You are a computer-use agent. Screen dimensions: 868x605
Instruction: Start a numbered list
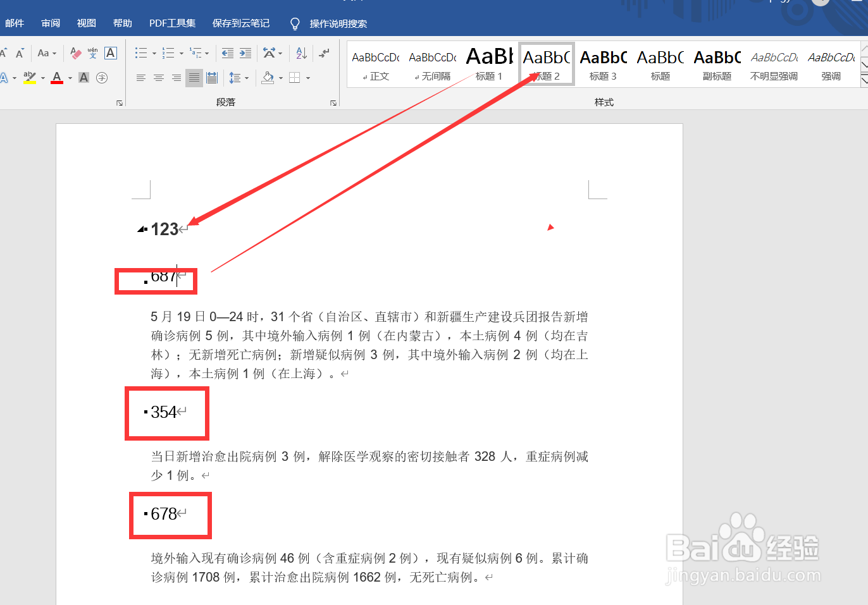[x=168, y=53]
